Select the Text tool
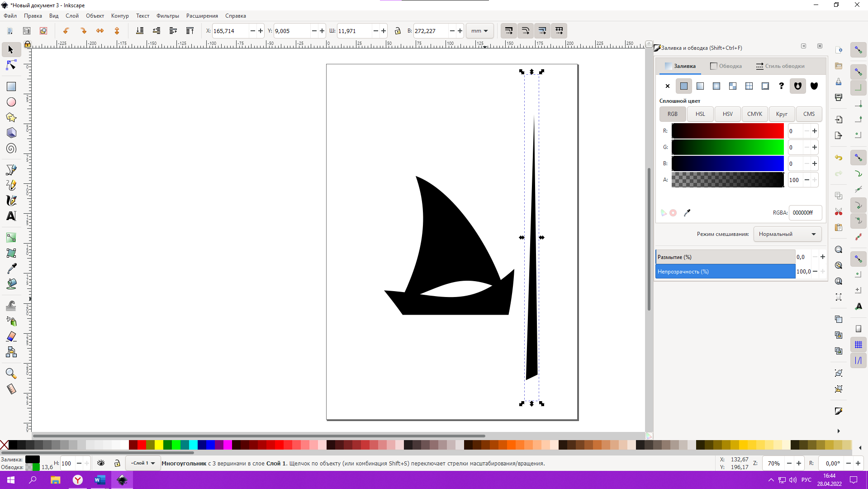 point(11,216)
